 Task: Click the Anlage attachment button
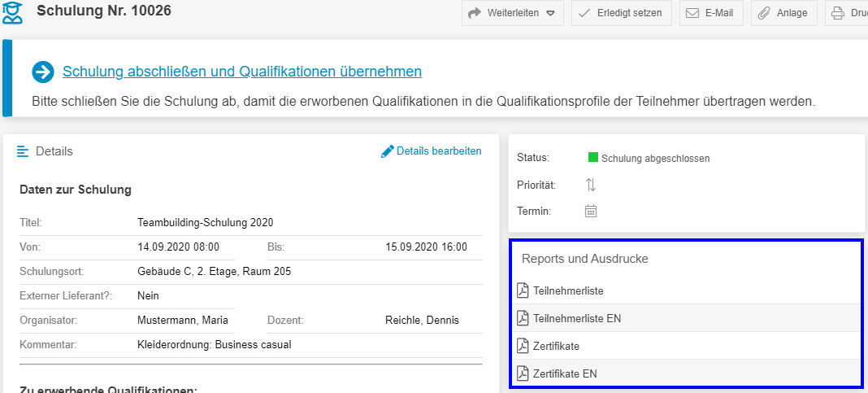click(x=783, y=13)
